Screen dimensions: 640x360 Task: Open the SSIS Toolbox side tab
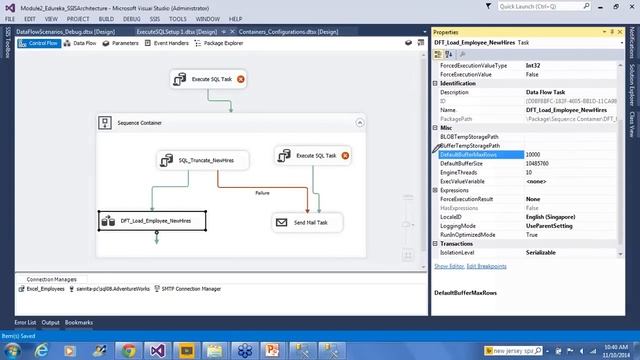coord(7,42)
